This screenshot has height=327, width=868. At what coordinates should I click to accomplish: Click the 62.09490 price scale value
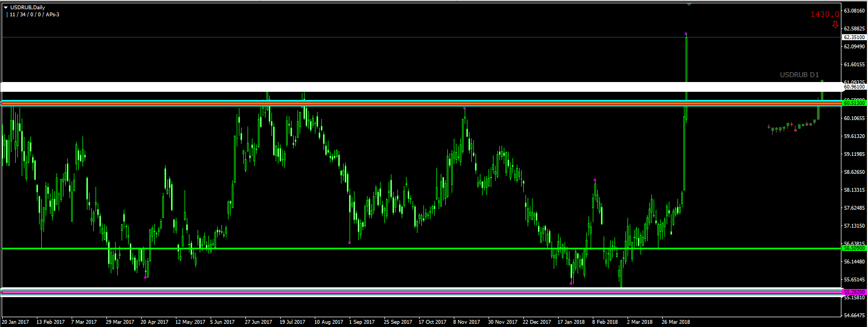click(x=854, y=47)
